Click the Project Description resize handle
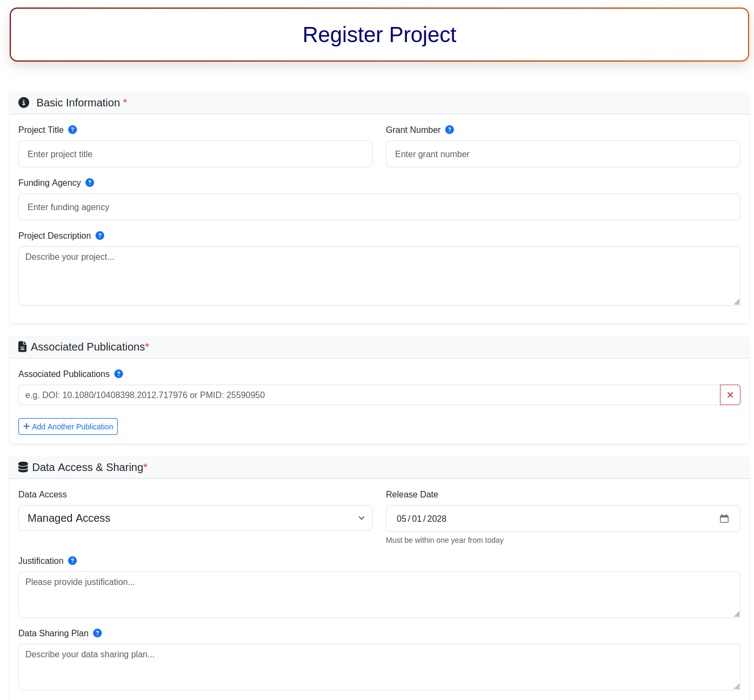The height and width of the screenshot is (700, 754). point(737,302)
